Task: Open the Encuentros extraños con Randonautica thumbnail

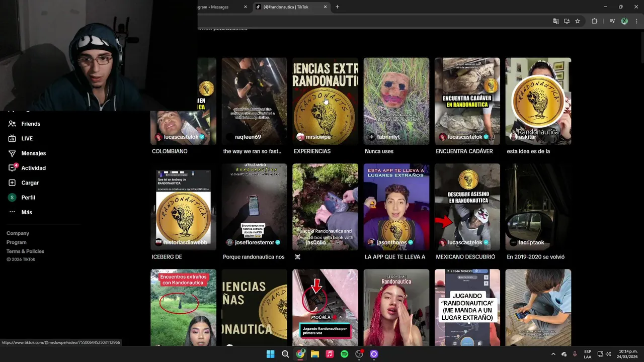Action: click(x=183, y=308)
